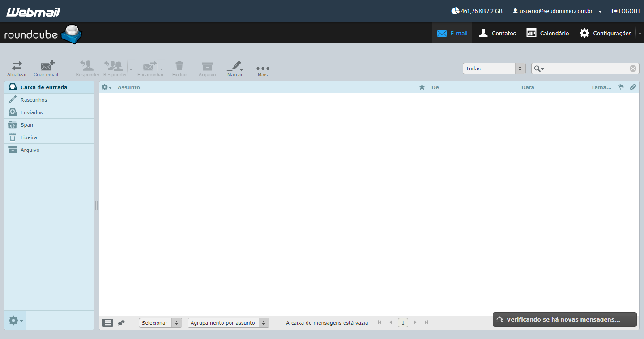Sort by Data column
Screen dimensions: 644x339
tap(528, 87)
